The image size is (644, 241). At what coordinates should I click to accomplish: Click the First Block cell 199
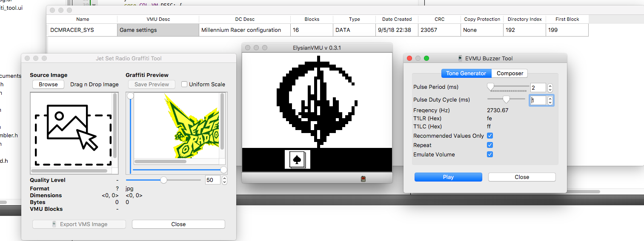coord(567,30)
